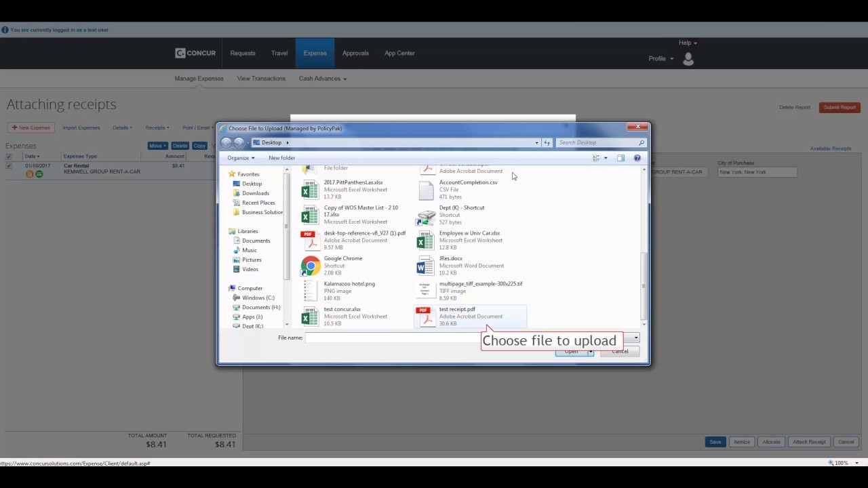Viewport: 868px width, 488px height.
Task: Click the green icon under the expense date
Action: point(39,174)
